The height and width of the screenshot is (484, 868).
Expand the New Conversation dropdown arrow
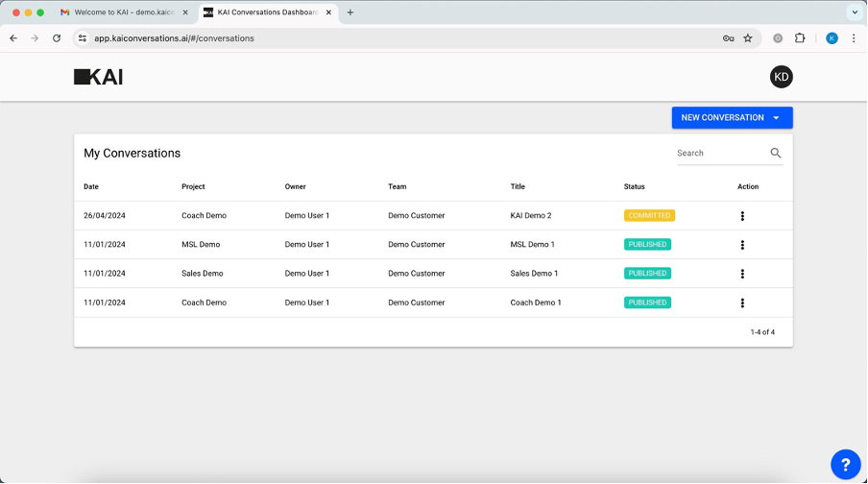coord(776,117)
